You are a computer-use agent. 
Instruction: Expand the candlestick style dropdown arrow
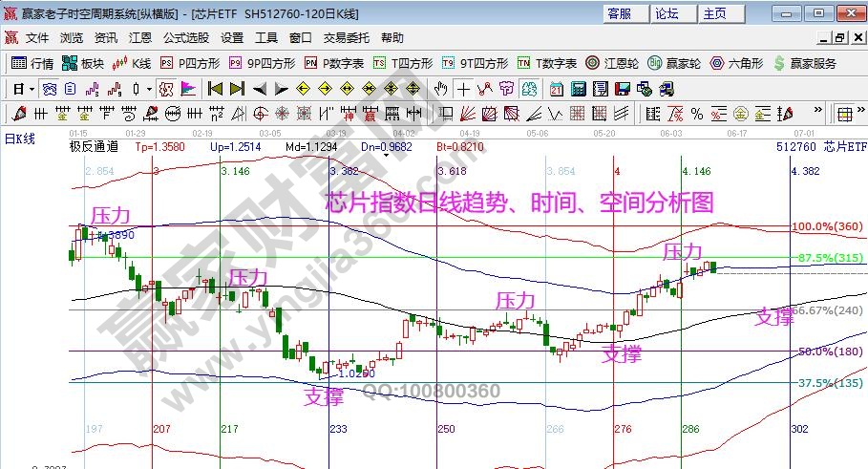point(148,89)
